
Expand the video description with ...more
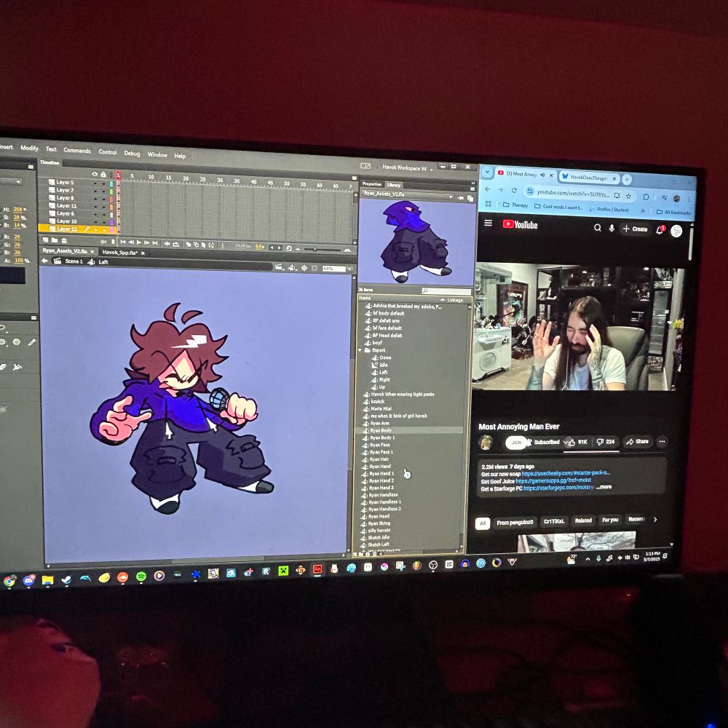tap(604, 487)
